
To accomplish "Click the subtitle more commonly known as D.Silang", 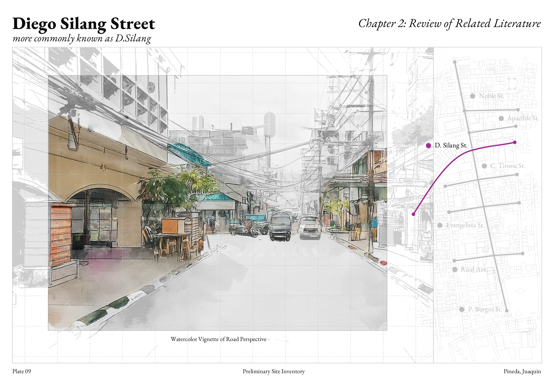I will coord(82,38).
